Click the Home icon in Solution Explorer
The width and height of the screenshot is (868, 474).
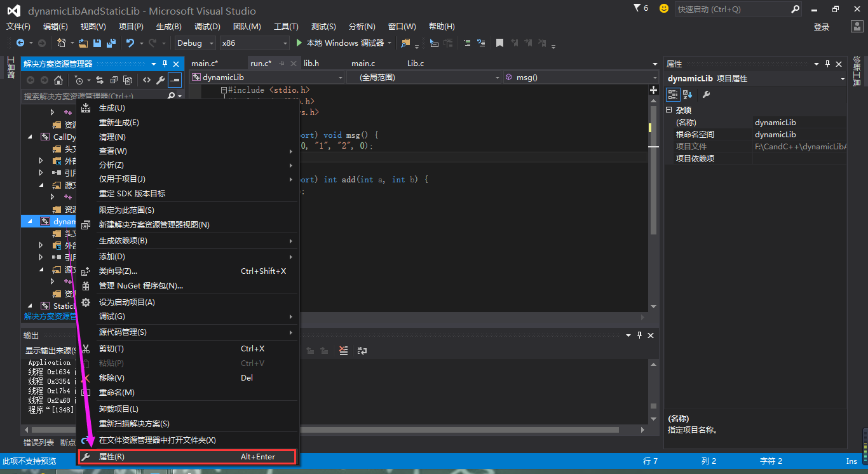(58, 80)
